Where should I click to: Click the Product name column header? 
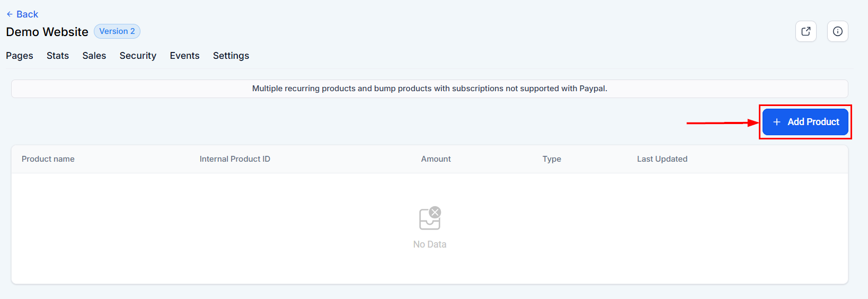pyautogui.click(x=48, y=159)
